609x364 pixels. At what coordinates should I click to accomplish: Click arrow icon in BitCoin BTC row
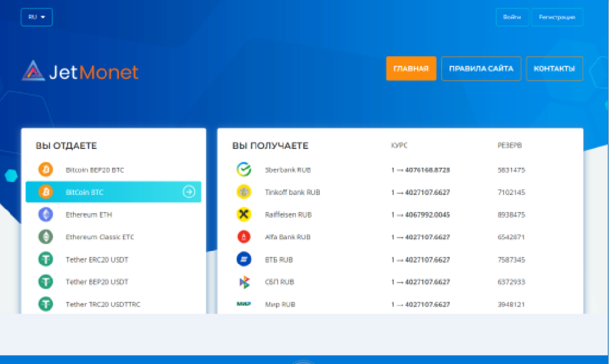189,192
